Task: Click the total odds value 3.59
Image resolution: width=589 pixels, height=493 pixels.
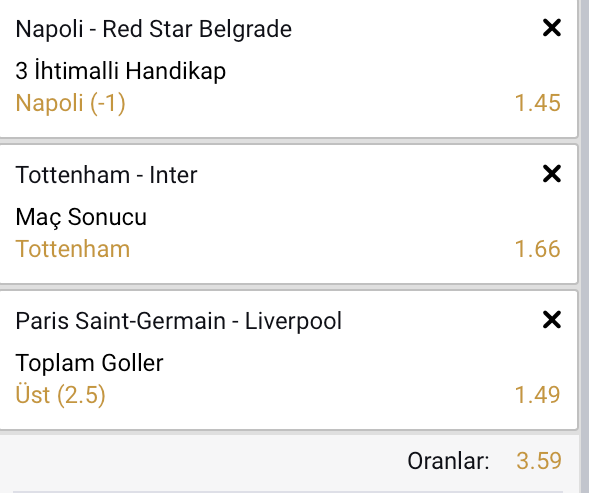Action: pyautogui.click(x=539, y=461)
